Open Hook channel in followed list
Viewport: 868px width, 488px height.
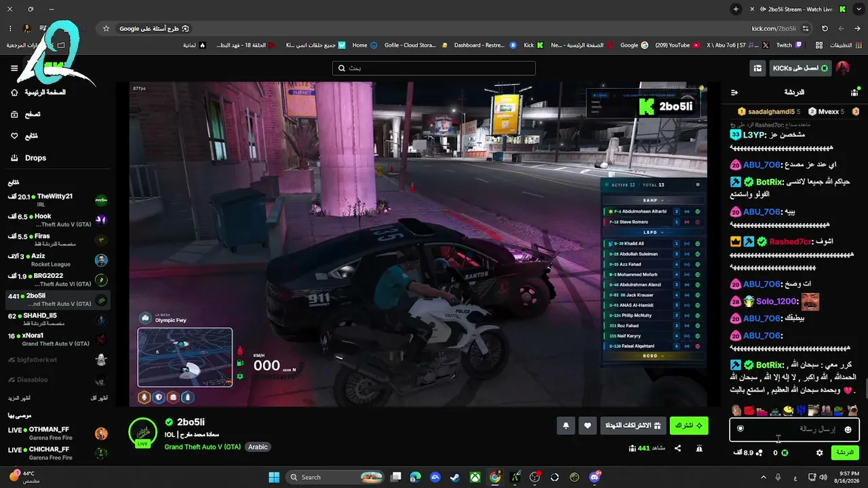click(x=57, y=220)
